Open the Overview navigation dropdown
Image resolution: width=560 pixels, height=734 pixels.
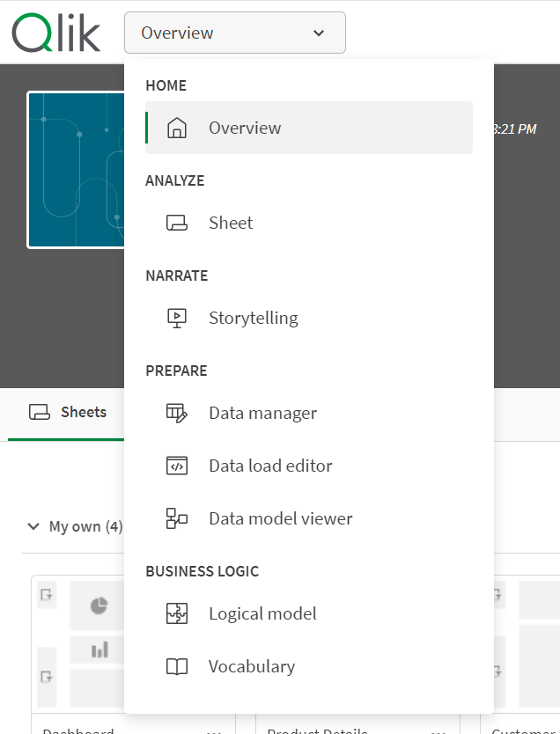pyautogui.click(x=234, y=33)
